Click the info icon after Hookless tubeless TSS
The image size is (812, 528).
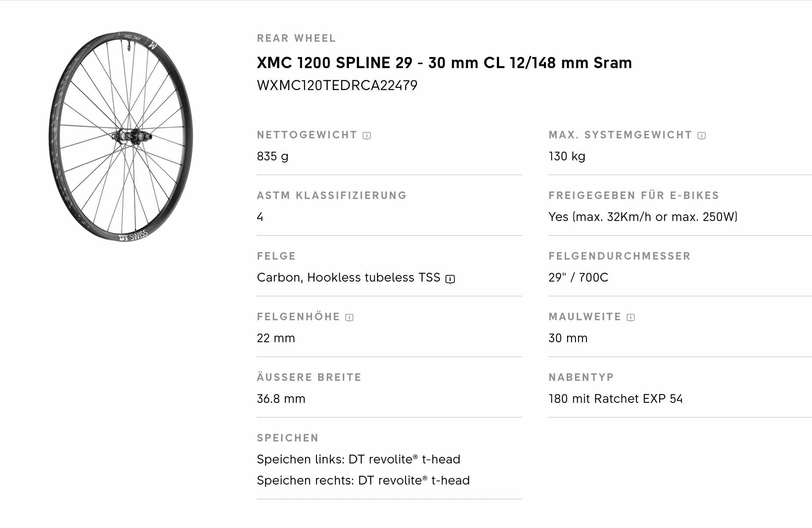[x=450, y=279]
